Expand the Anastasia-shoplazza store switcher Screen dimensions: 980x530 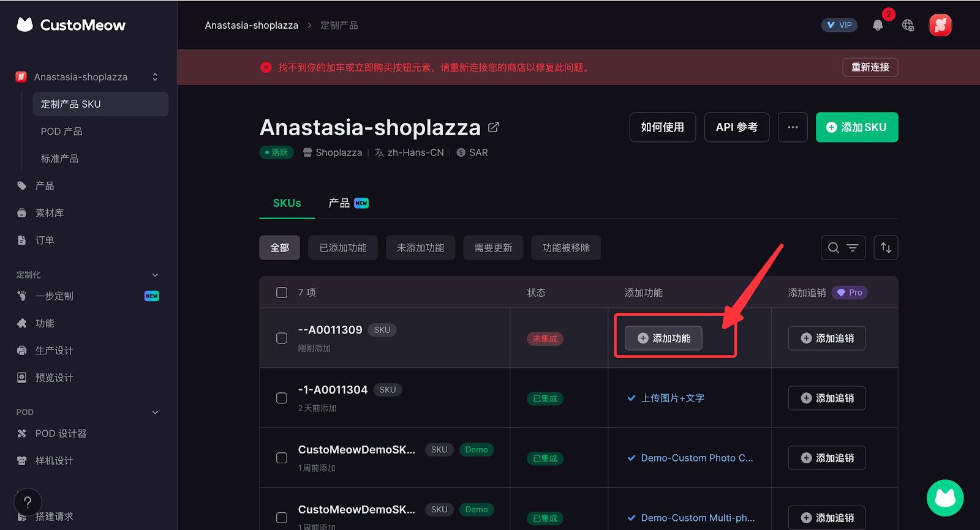[155, 77]
